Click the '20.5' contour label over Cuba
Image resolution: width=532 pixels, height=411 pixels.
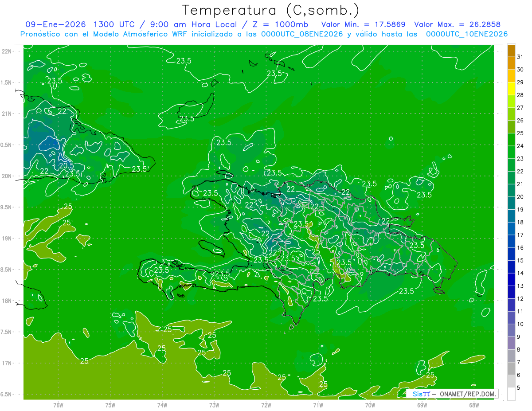coord(66,165)
